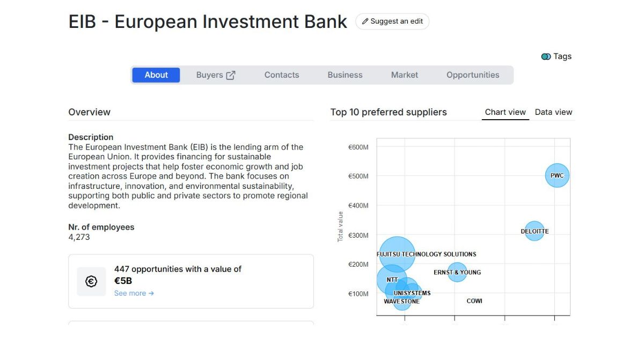
Task: Select the Ernst & Young bubble
Action: [457, 272]
